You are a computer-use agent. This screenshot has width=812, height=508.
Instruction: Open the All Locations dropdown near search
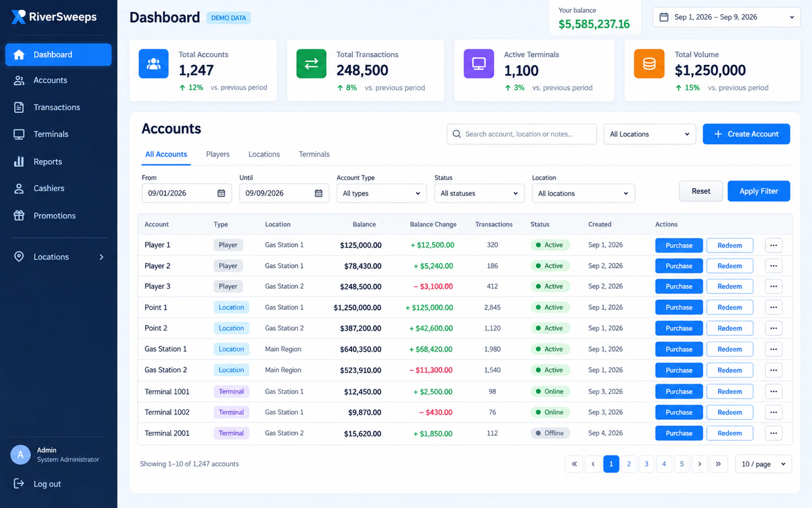650,134
